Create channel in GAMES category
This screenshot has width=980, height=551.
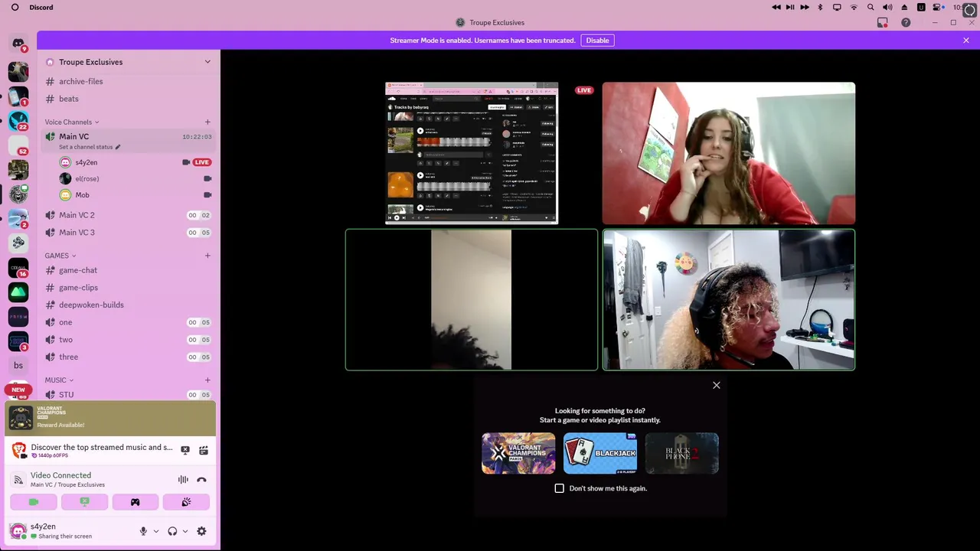tap(207, 256)
